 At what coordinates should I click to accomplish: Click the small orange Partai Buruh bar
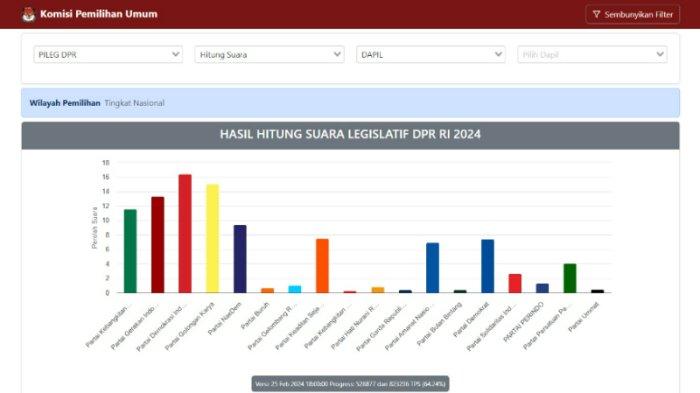(x=267, y=290)
